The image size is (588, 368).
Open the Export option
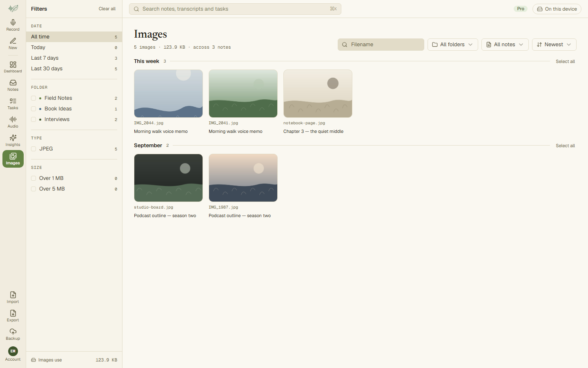pyautogui.click(x=13, y=316)
